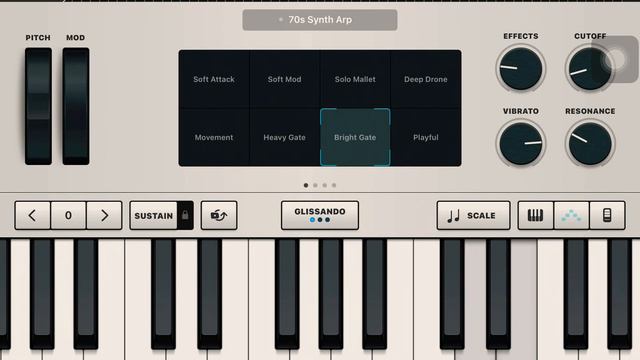Select the Deep Drone pad
The width and height of the screenshot is (640, 360).
click(x=426, y=79)
